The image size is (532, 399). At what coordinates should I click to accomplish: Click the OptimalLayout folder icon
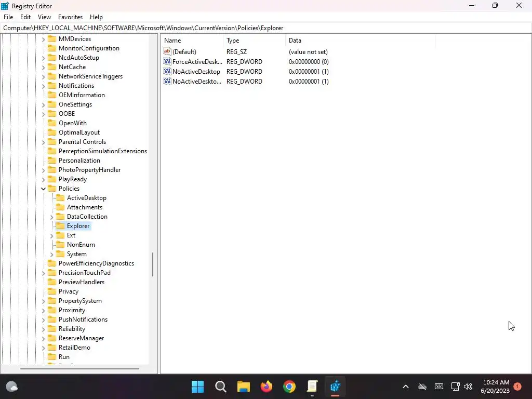(52, 132)
